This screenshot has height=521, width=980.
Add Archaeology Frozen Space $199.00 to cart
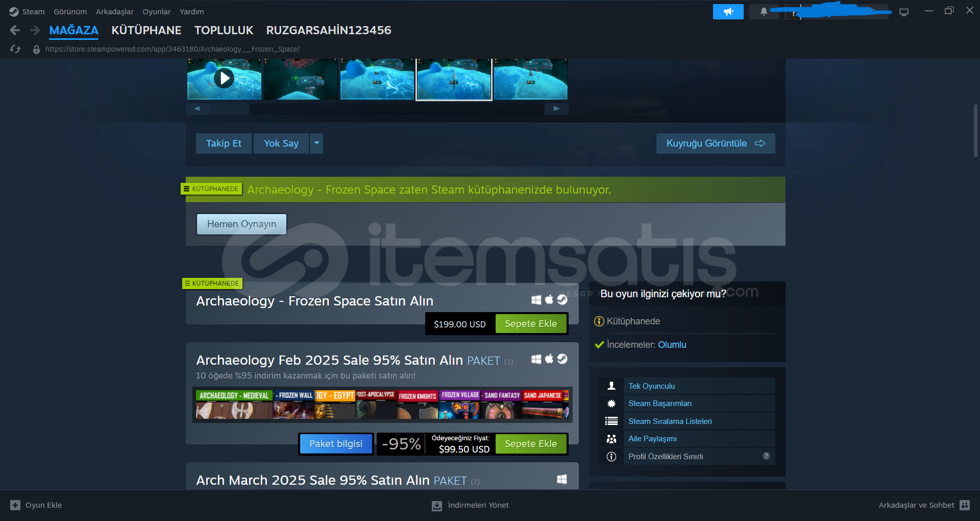point(531,324)
